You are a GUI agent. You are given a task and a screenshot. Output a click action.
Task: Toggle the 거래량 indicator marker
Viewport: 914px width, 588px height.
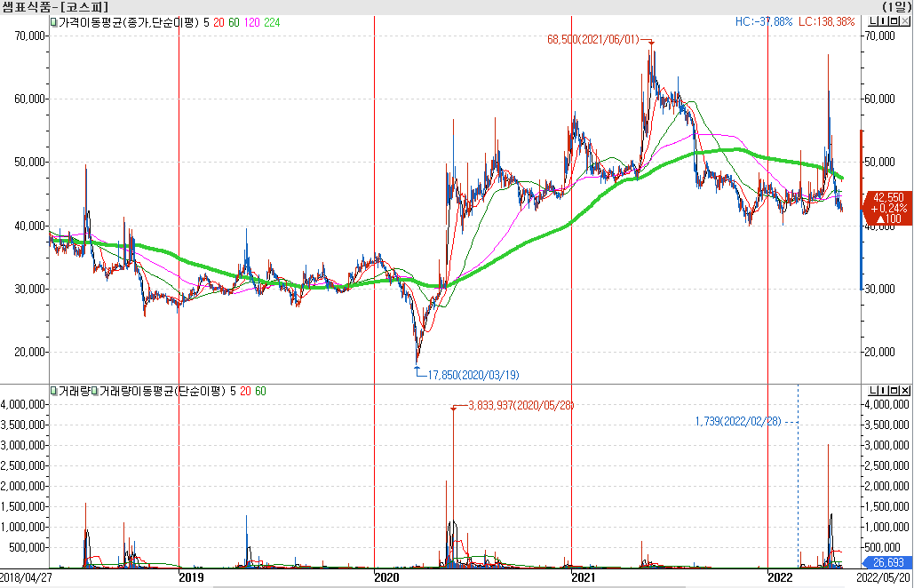53,391
